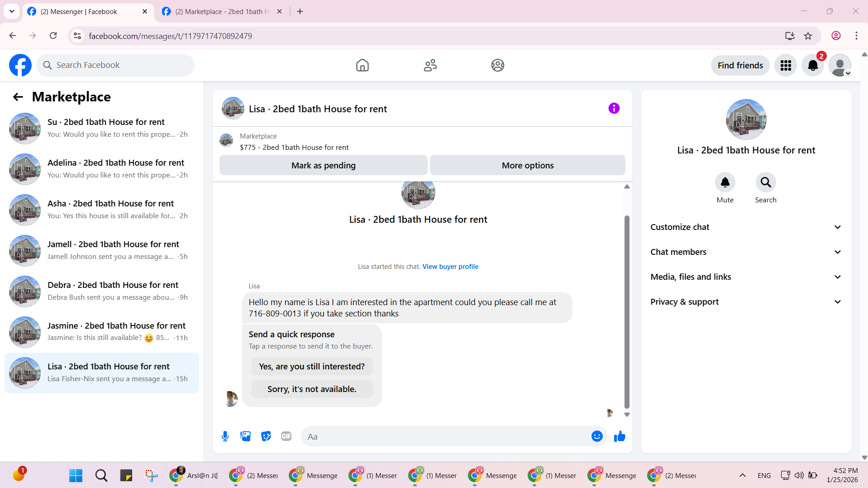Open the Jasmine conversation
The image size is (868, 488).
point(102,332)
